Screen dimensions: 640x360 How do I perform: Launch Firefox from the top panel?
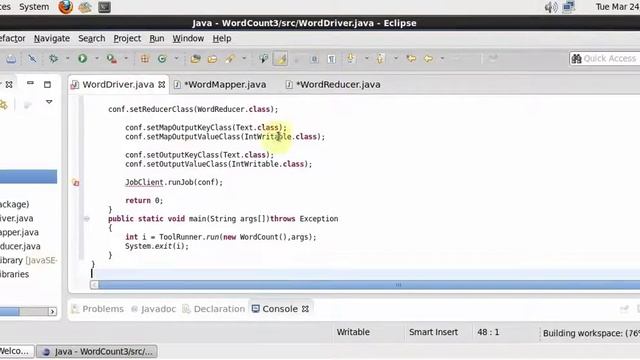[66, 7]
